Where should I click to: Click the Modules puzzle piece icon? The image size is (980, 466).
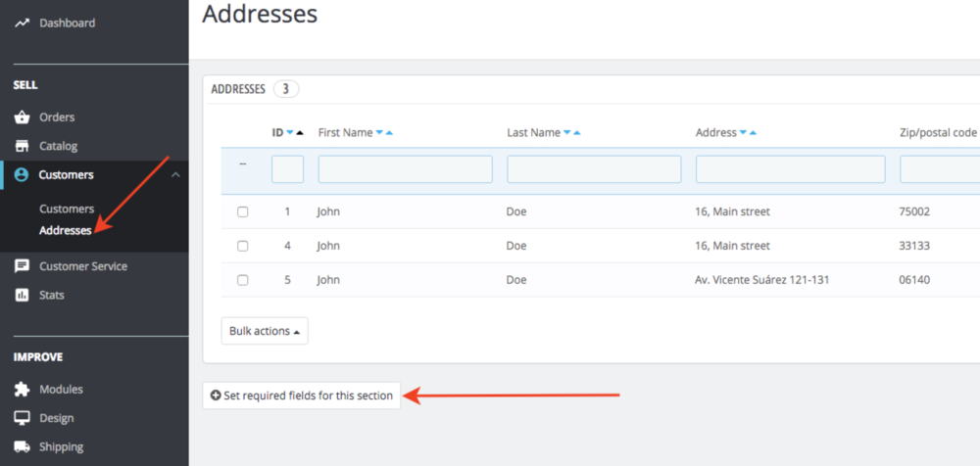(22, 390)
